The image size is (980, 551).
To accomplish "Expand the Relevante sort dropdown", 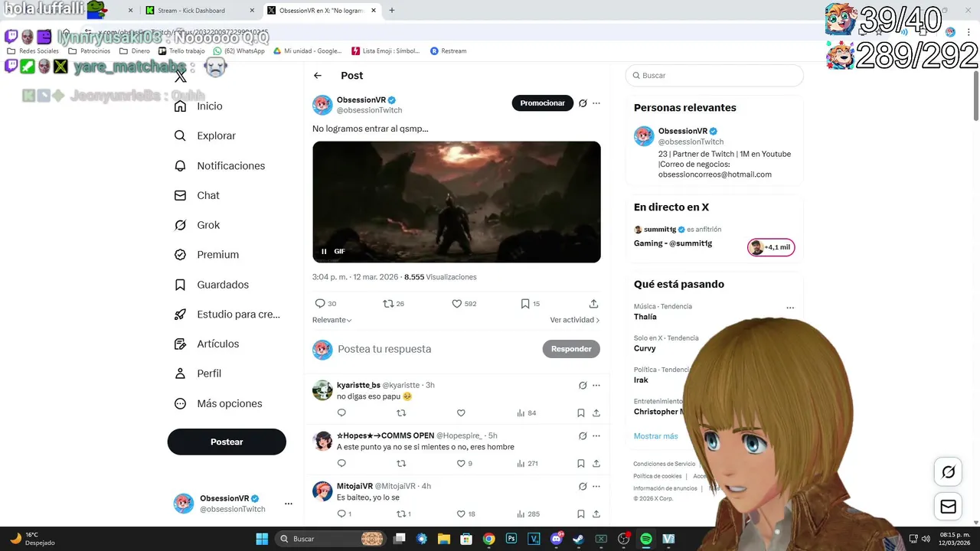I will (x=332, y=320).
